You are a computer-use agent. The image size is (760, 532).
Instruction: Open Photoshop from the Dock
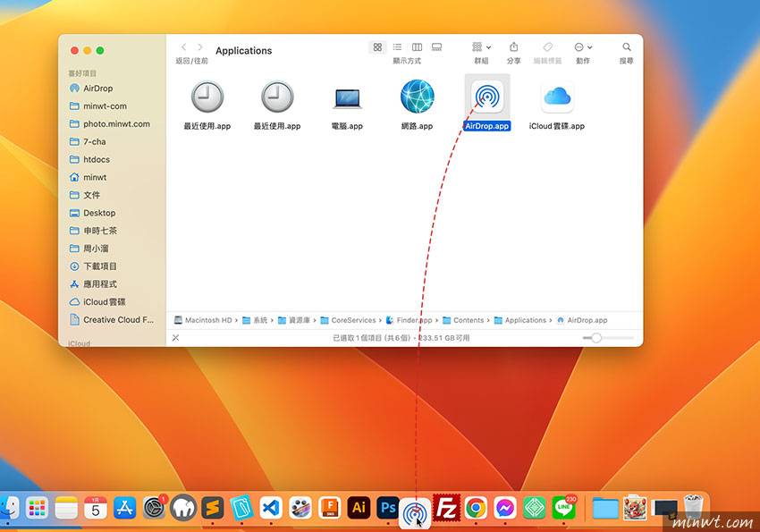click(x=388, y=508)
